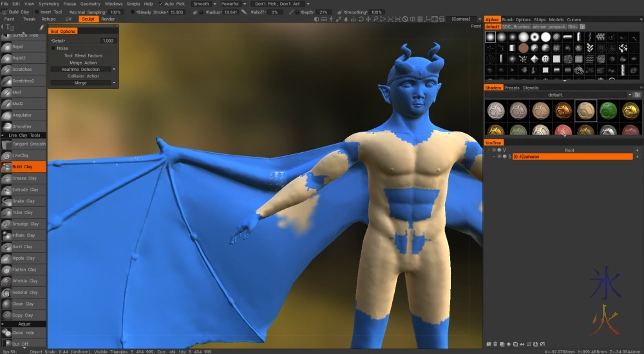The image size is (644, 354).
Task: Select the Close Hole tool
Action: [23, 333]
